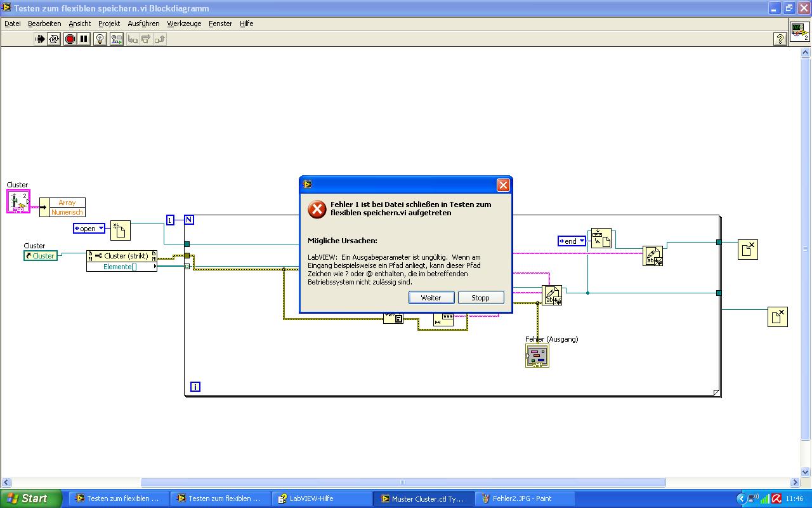Start continuous run mode
Viewport: 812px width, 508px height.
(x=54, y=39)
